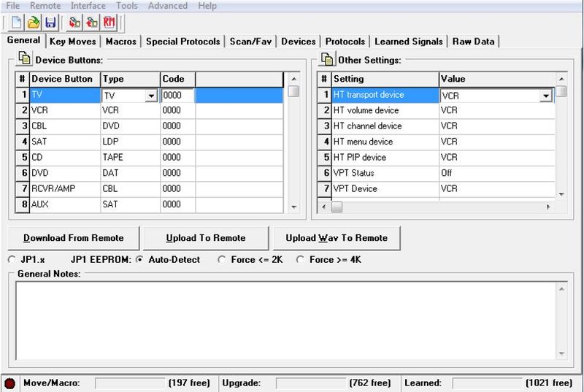The height and width of the screenshot is (392, 584).
Task: Click the Open file folder icon
Action: click(34, 23)
